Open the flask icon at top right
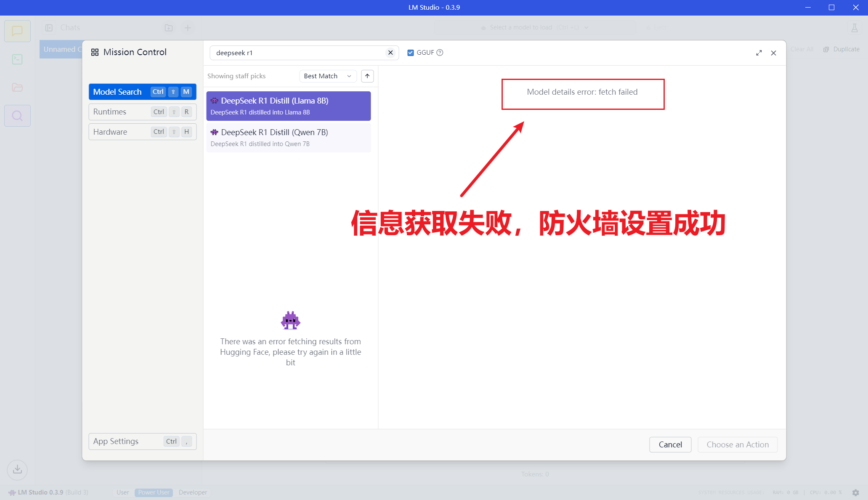Image resolution: width=868 pixels, height=500 pixels. coord(855,28)
